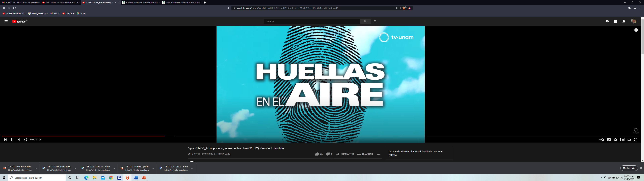644x181 pixels.
Task: Toggle the autoplay switch
Action: click(x=602, y=139)
